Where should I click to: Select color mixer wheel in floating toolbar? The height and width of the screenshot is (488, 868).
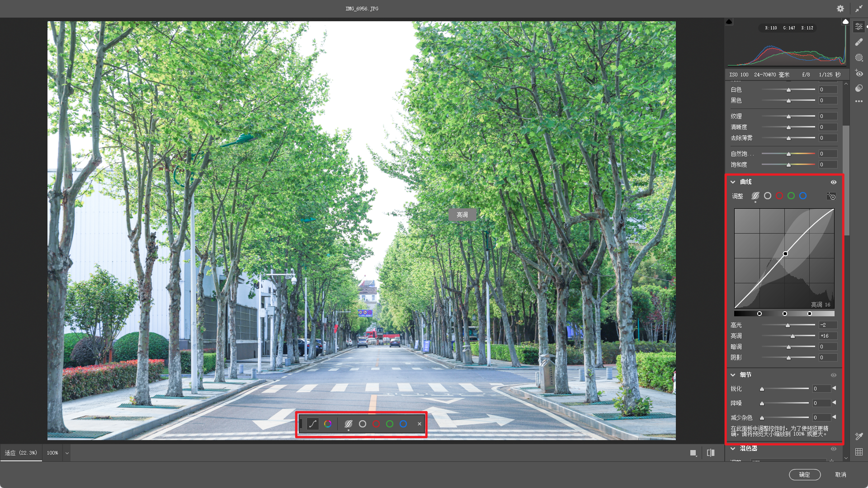point(328,424)
